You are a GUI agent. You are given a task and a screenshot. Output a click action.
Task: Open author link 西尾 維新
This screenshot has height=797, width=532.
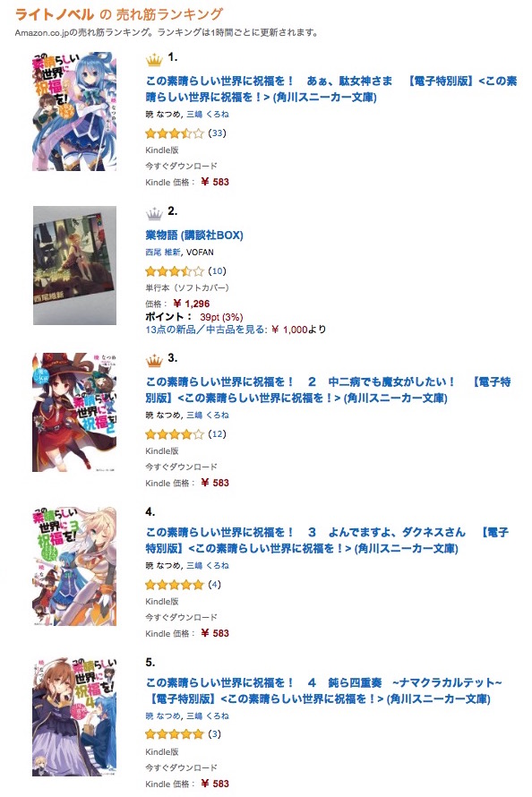(x=163, y=253)
